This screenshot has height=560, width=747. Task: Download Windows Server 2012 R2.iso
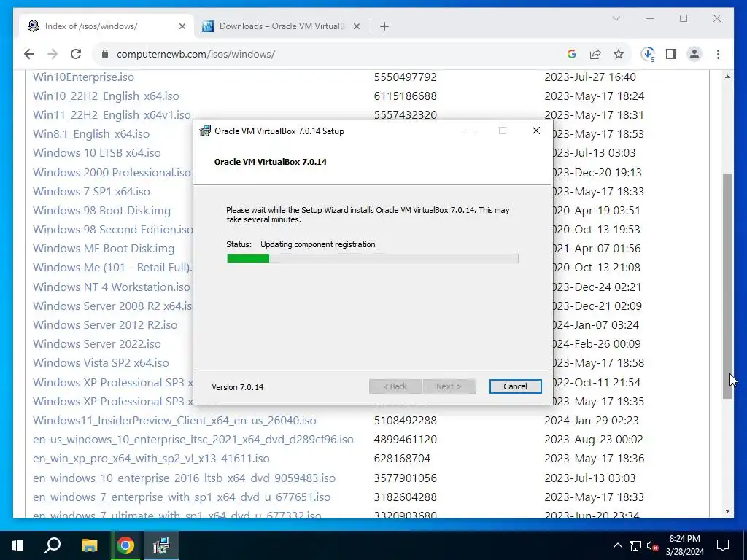(105, 324)
